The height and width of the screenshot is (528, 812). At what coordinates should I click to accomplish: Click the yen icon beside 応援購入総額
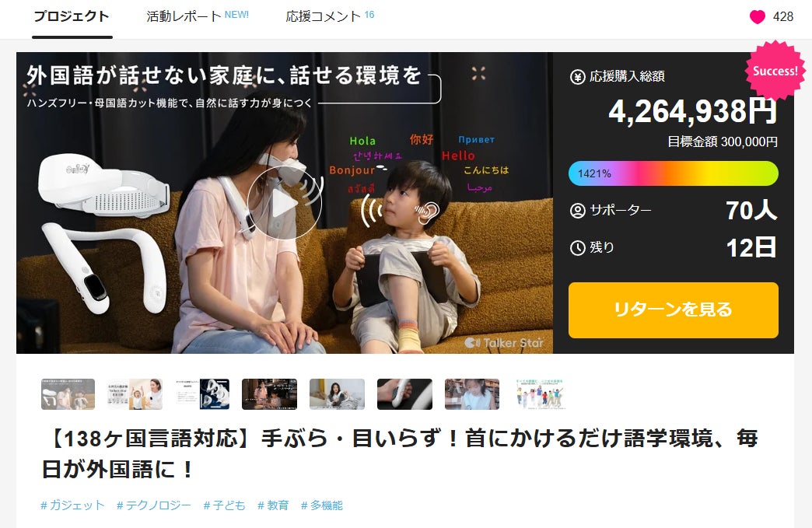coord(577,77)
